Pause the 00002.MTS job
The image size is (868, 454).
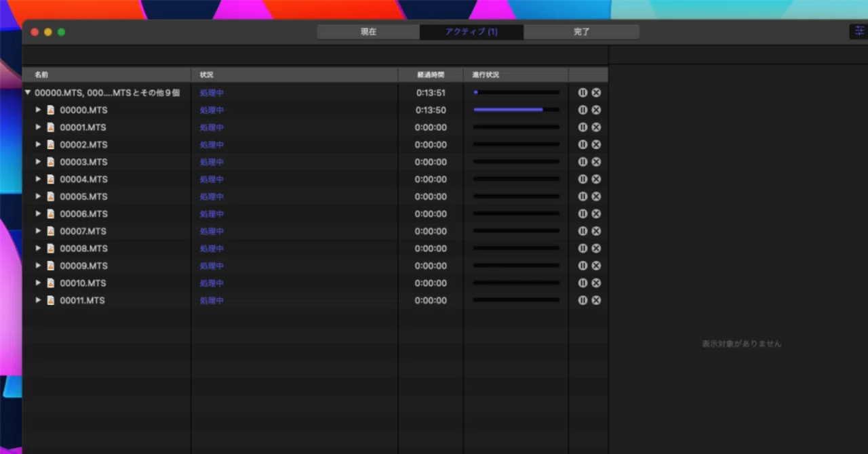(x=583, y=144)
